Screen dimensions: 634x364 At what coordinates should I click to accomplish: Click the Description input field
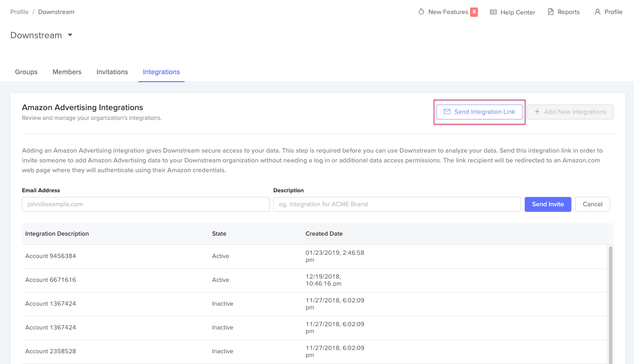tap(397, 204)
